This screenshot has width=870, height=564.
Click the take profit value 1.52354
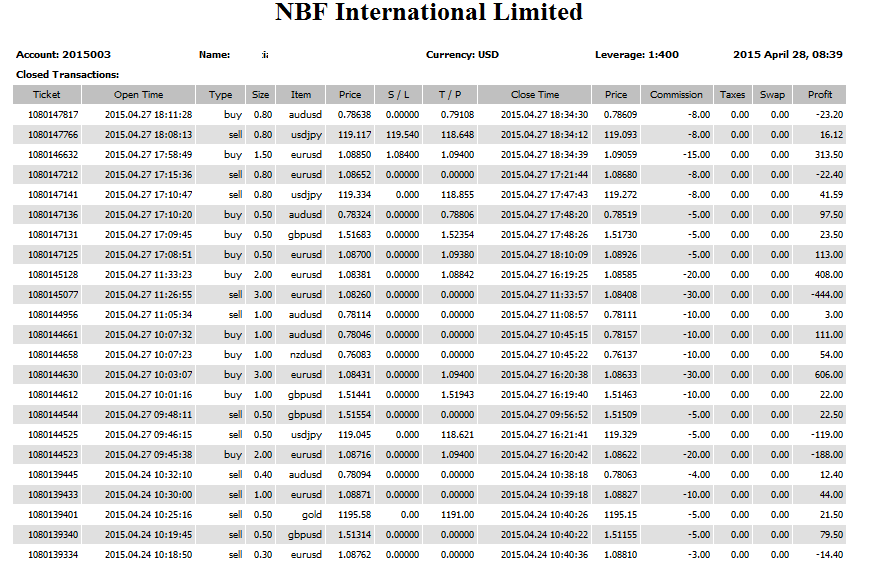click(x=457, y=234)
